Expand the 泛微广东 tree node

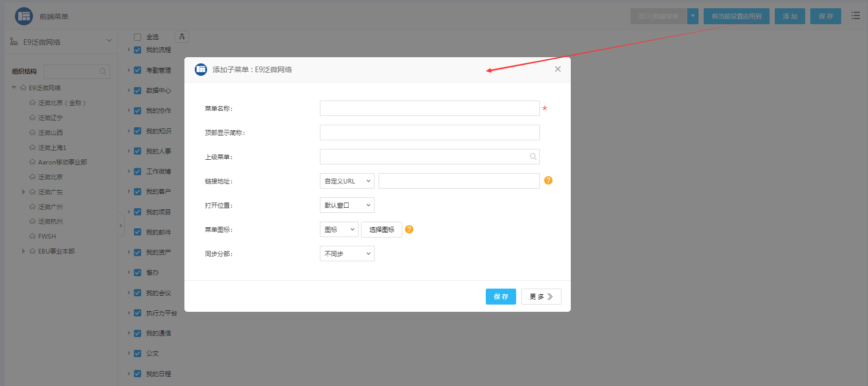tap(24, 192)
